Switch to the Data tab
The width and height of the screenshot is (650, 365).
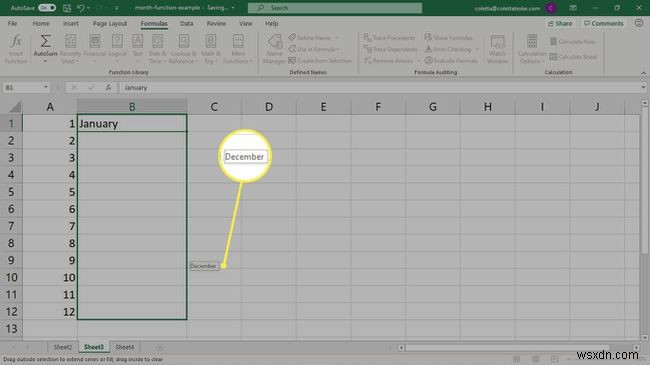click(x=187, y=24)
